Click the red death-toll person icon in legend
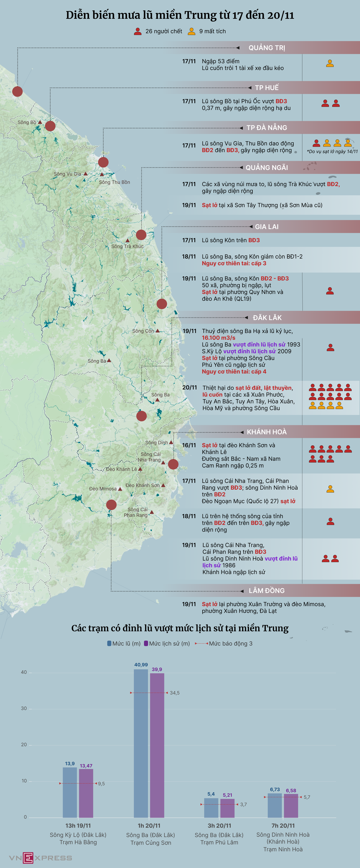 tap(138, 31)
